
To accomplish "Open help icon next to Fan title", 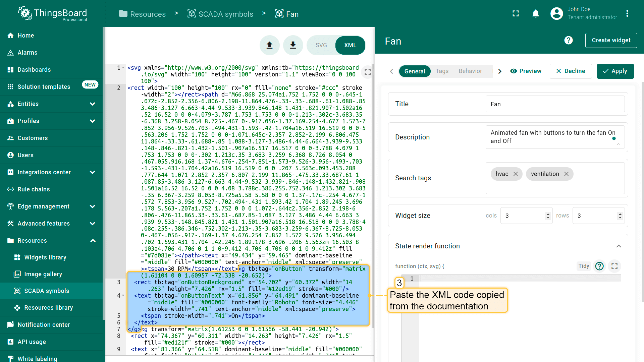I will click(x=568, y=41).
